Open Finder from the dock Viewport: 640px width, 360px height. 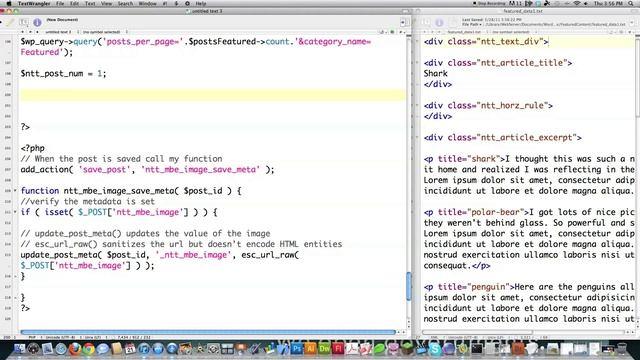point(19,349)
